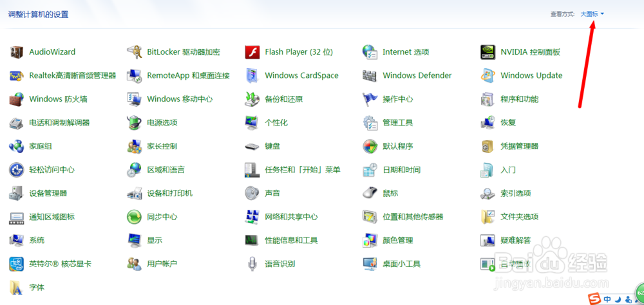644x305 pixels.
Task: Click the Windows CardSpace link
Action: tap(301, 75)
